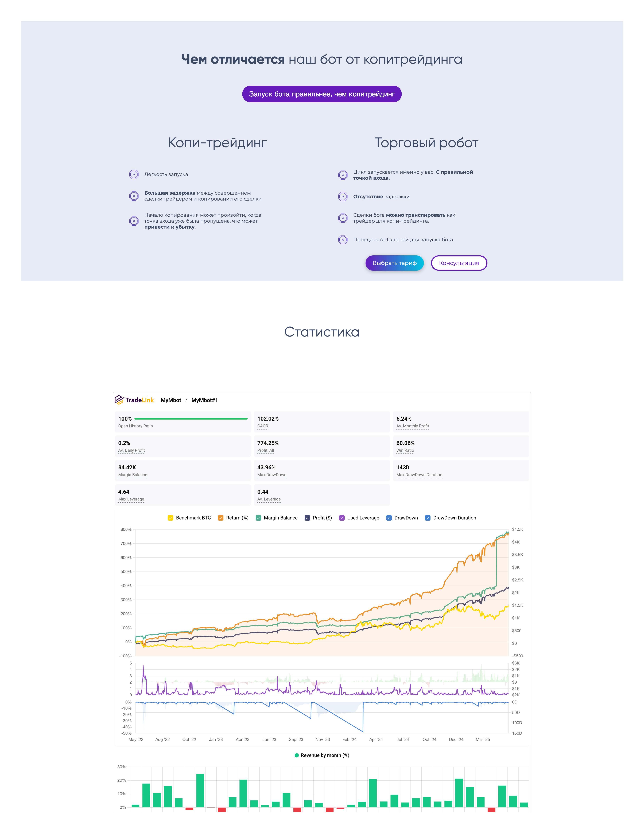Click cross icon beside Начало копирования text
This screenshot has width=644, height=833.
point(134,221)
